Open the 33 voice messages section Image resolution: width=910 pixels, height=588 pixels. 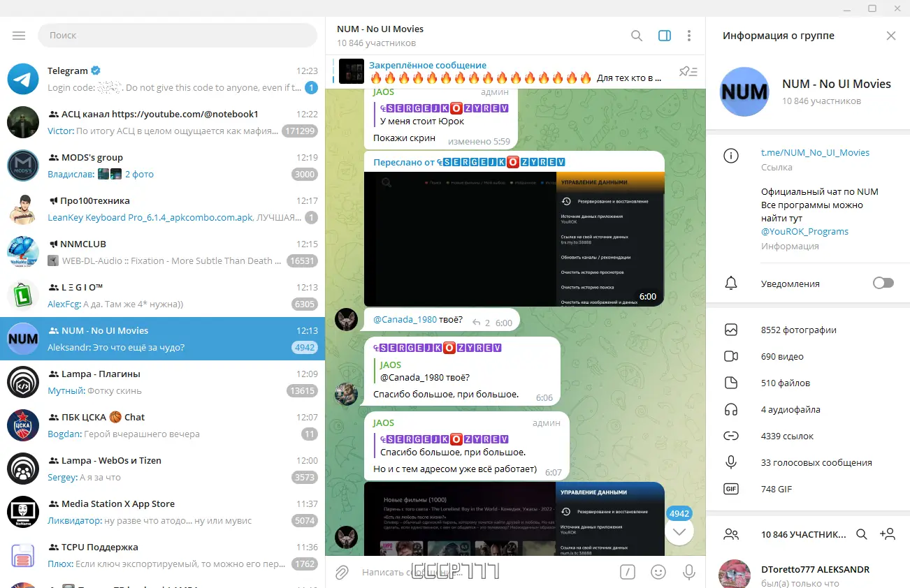816,462
